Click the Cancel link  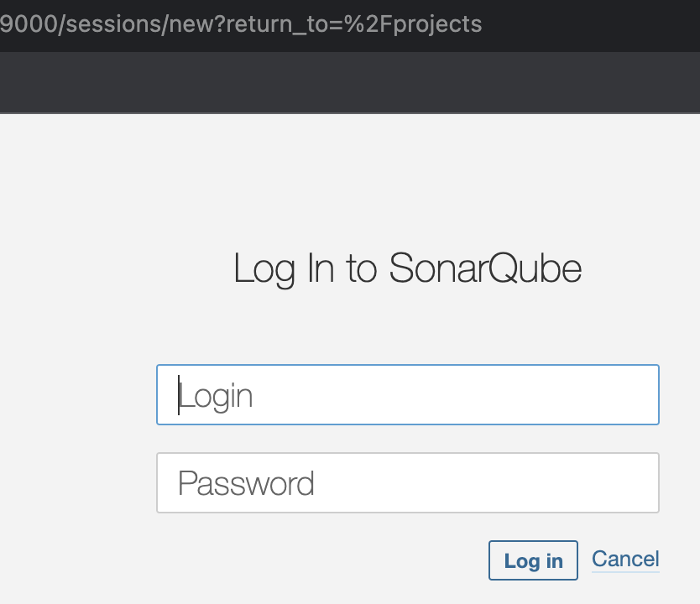625,559
